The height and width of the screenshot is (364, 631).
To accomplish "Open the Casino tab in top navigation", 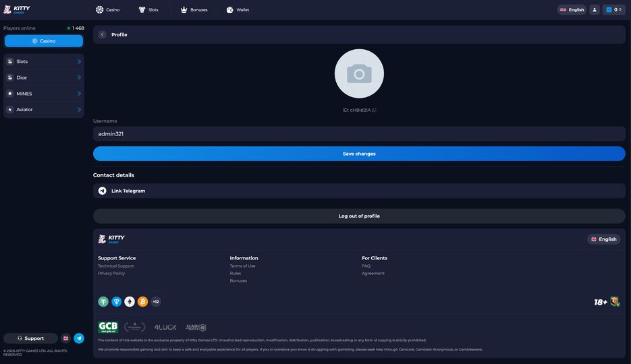I will point(107,9).
